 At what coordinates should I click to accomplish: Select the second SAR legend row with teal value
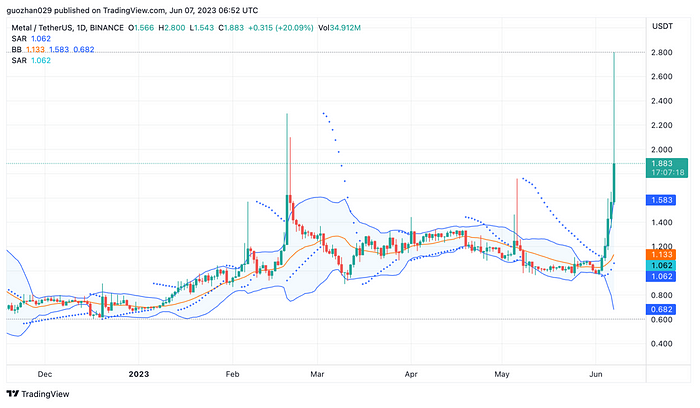click(x=31, y=60)
